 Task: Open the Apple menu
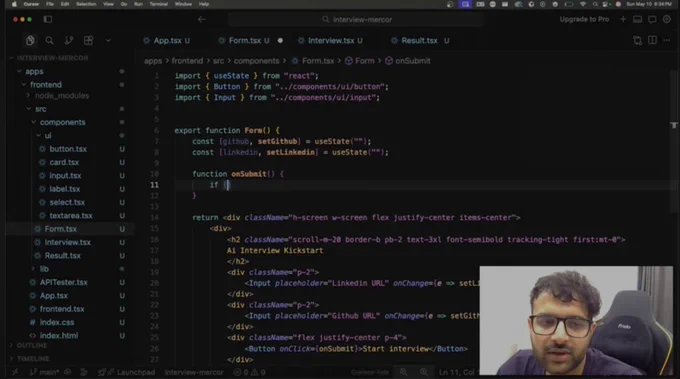[14, 4]
